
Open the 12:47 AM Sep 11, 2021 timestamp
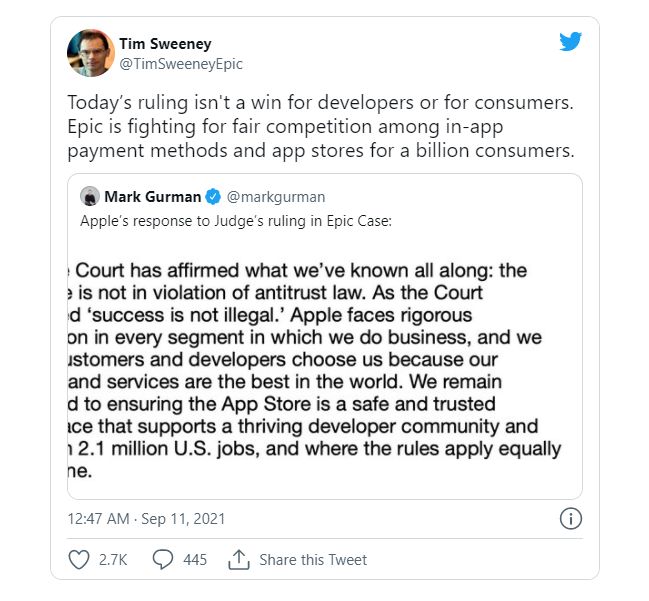pos(146,519)
